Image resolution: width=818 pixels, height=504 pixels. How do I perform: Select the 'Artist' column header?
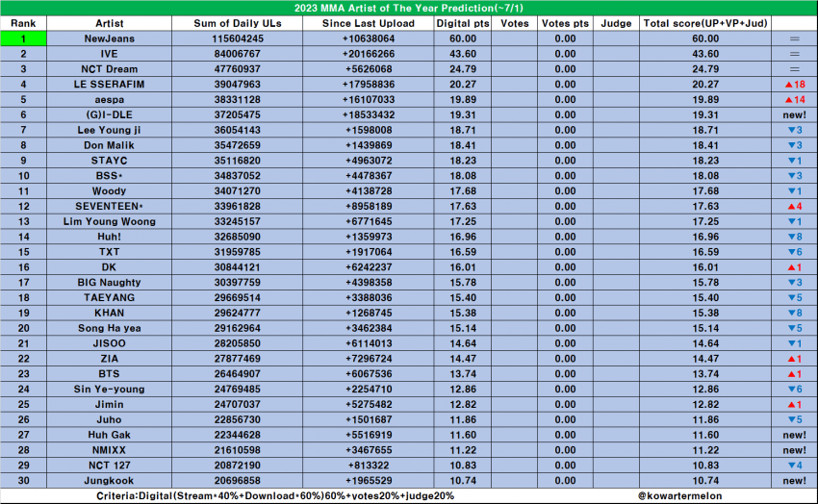coord(109,23)
